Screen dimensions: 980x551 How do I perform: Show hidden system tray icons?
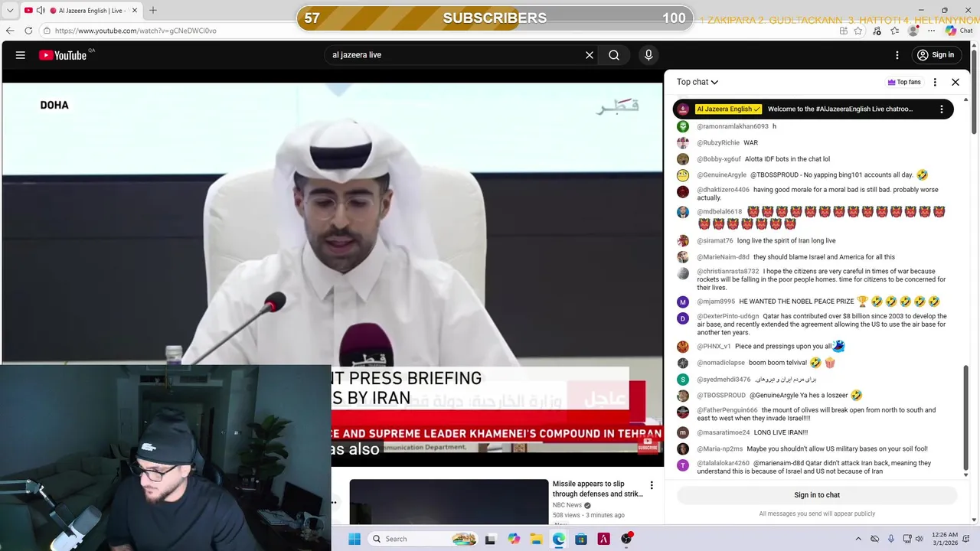pos(858,539)
